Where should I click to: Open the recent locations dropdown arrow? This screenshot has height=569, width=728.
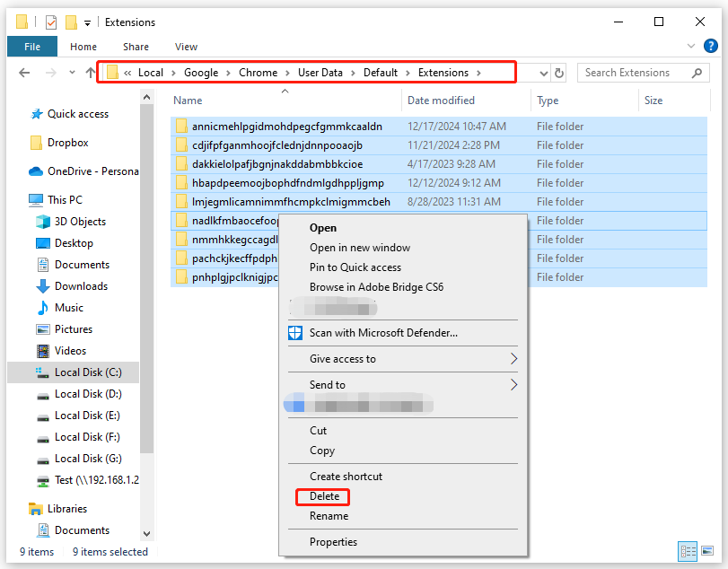pyautogui.click(x=72, y=73)
